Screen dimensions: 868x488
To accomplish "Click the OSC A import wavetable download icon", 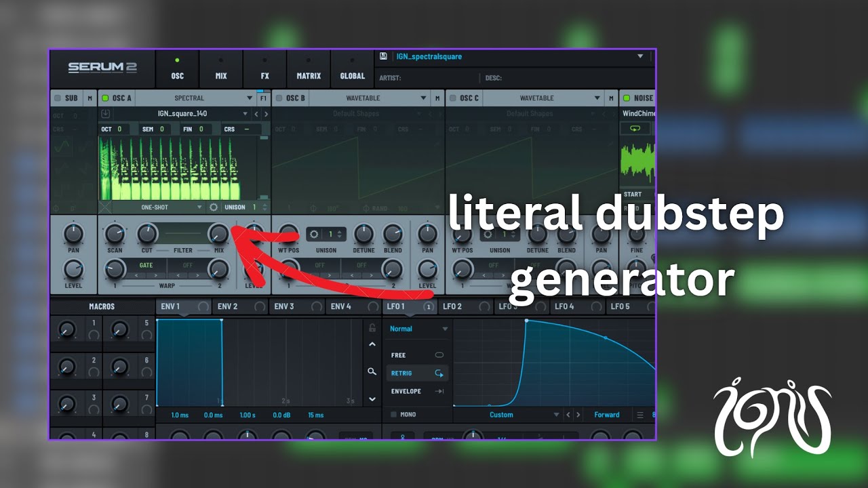I will [x=106, y=114].
